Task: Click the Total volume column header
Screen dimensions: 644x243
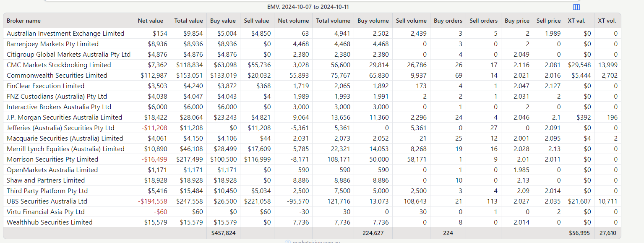Action: pyautogui.click(x=333, y=21)
